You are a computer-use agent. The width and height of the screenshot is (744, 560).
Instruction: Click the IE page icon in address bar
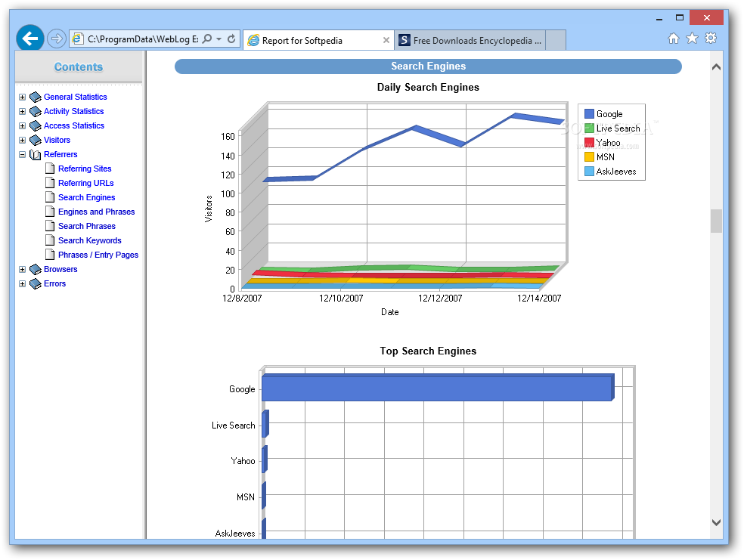point(78,39)
